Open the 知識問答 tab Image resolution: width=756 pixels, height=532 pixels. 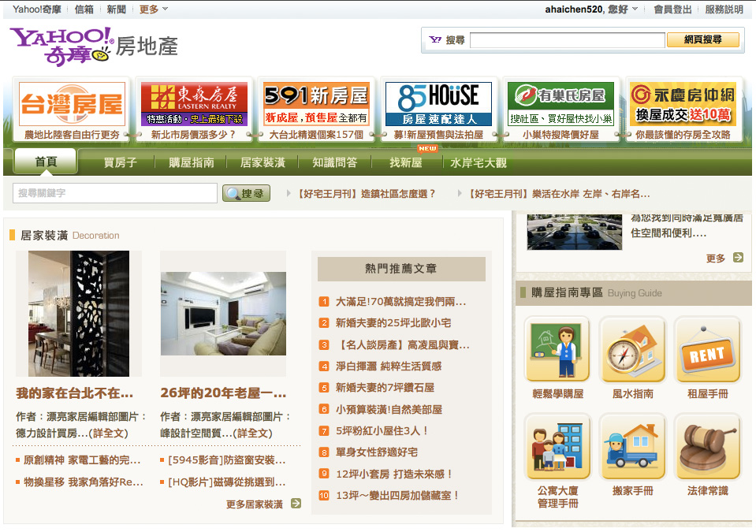[x=334, y=163]
